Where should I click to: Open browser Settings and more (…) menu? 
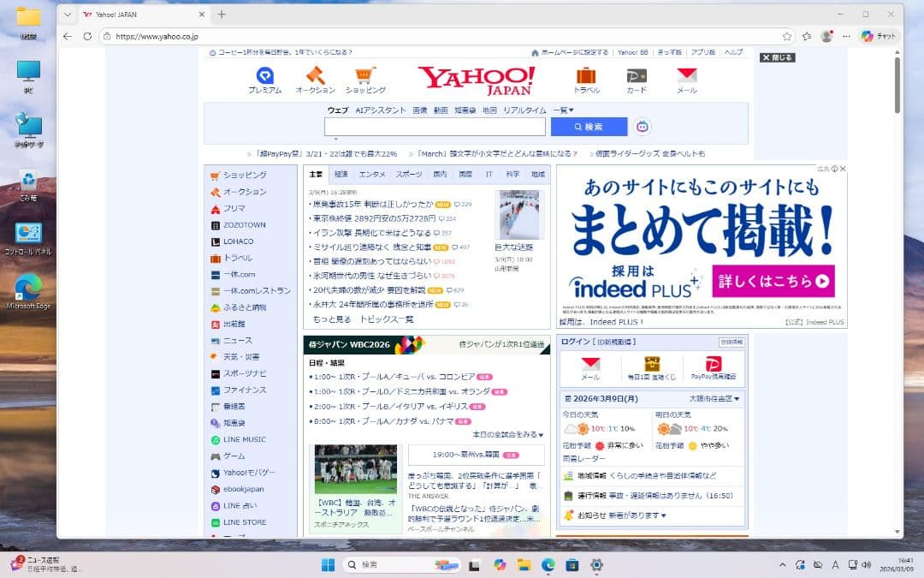(846, 36)
